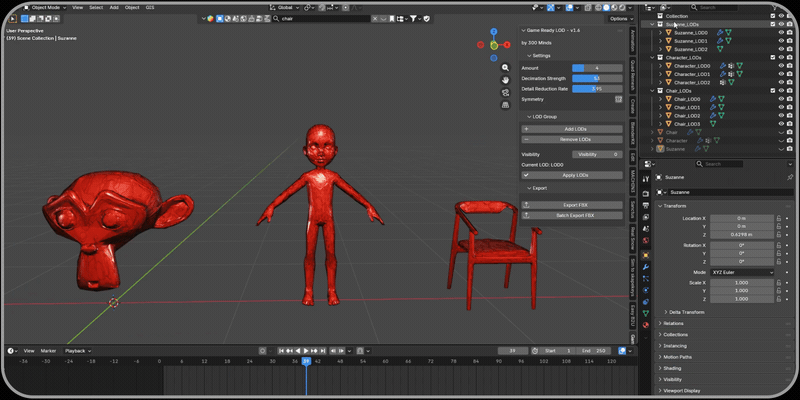The image size is (800, 400).
Task: Toggle eye icon for Chair_LODs collection
Action: [781, 91]
